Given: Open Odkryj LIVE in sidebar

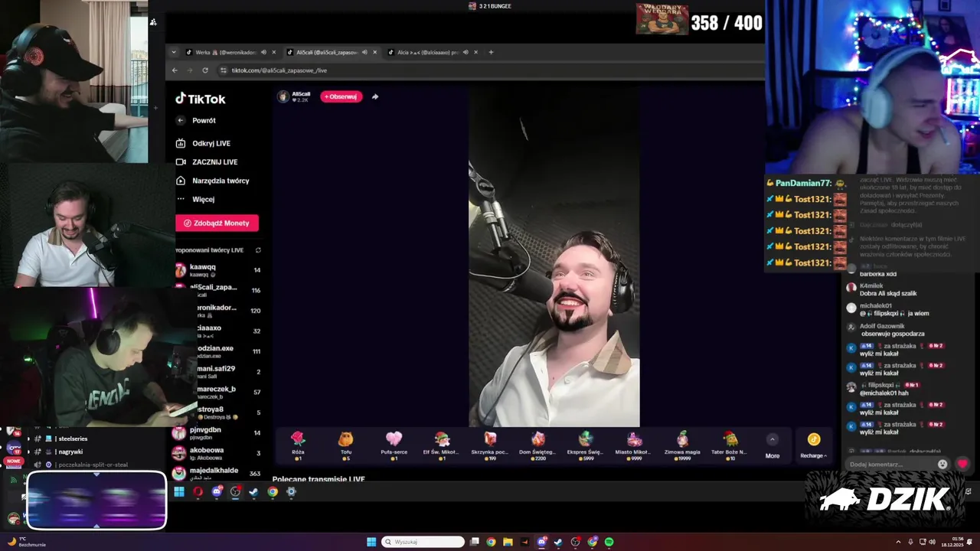Looking at the screenshot, I should (204, 143).
